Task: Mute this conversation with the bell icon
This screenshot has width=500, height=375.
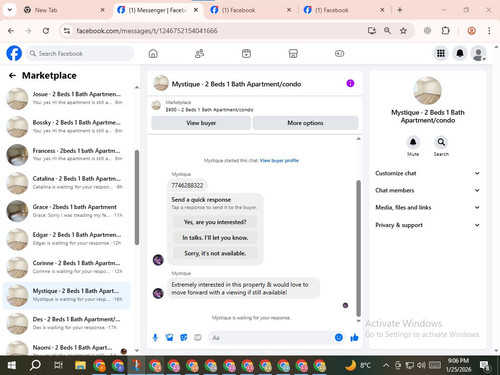Action: click(x=413, y=142)
